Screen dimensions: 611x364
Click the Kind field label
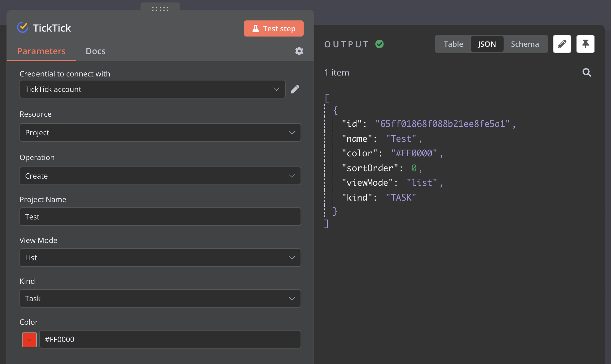(x=27, y=281)
